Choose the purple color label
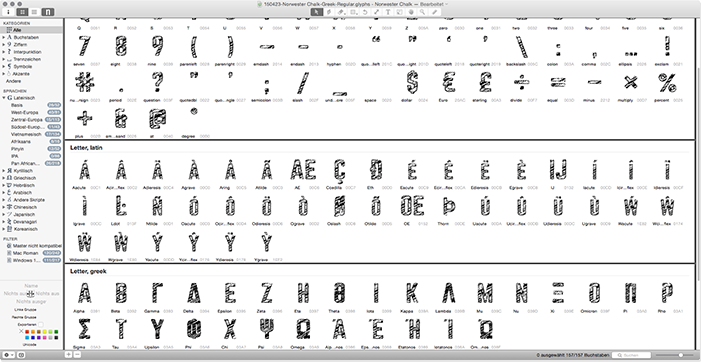The image size is (701, 362). (x=39, y=338)
